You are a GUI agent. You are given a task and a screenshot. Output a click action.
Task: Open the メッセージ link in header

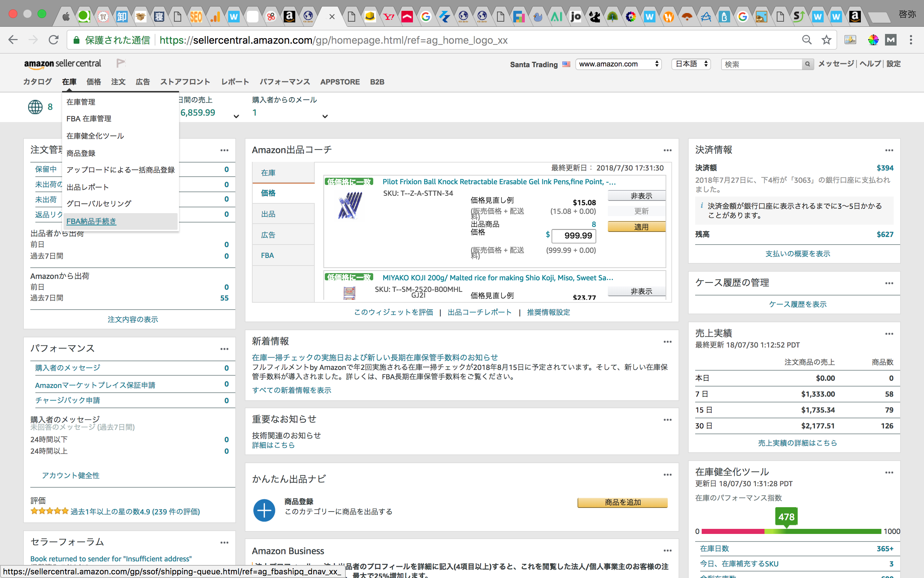coord(836,64)
